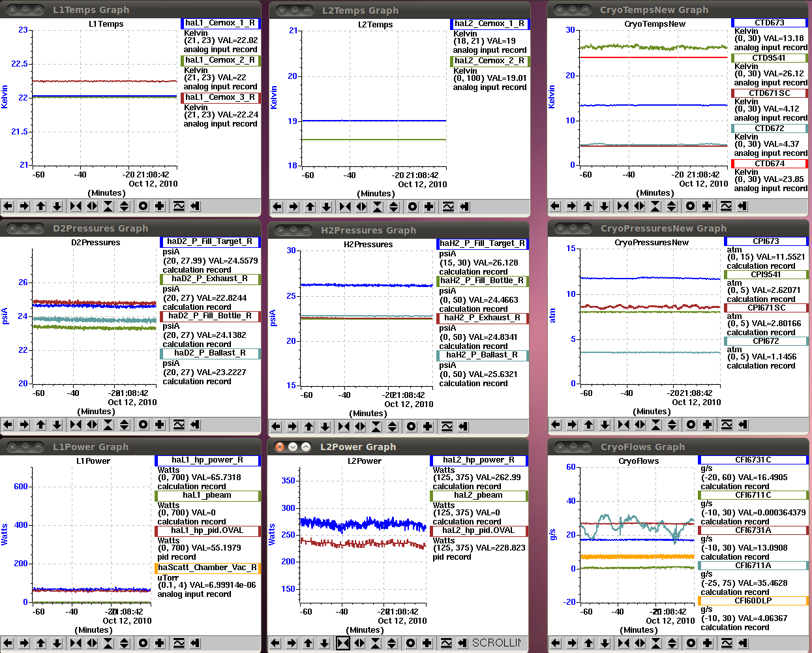Click plus icon in L1Power Graph toolbar
The width and height of the screenshot is (812, 653).
[160, 643]
